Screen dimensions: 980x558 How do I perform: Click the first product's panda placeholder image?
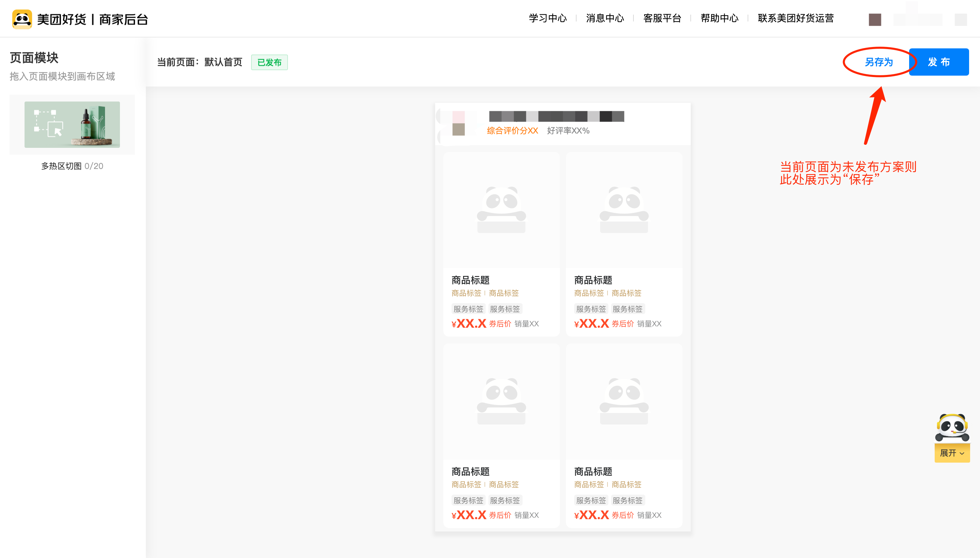point(501,210)
